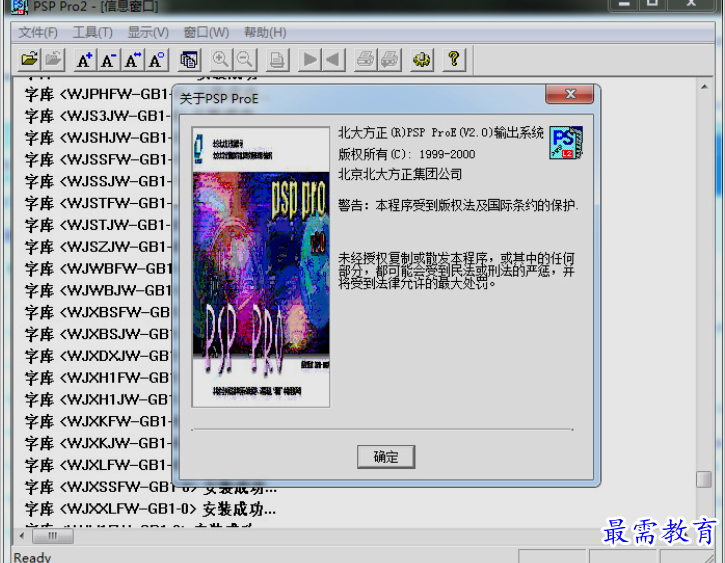The width and height of the screenshot is (725, 563).
Task: Select the row 字库 <WJWBJW-GB1
Action: click(x=98, y=290)
